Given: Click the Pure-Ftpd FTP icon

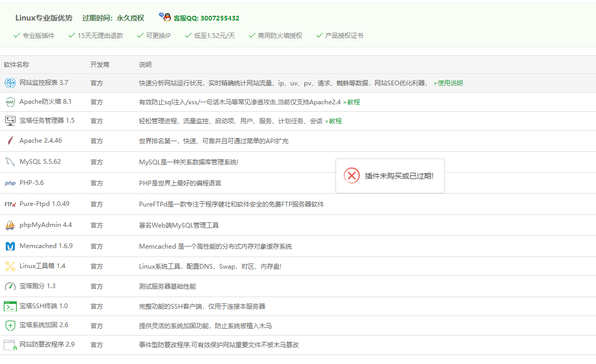Looking at the screenshot, I should point(10,204).
